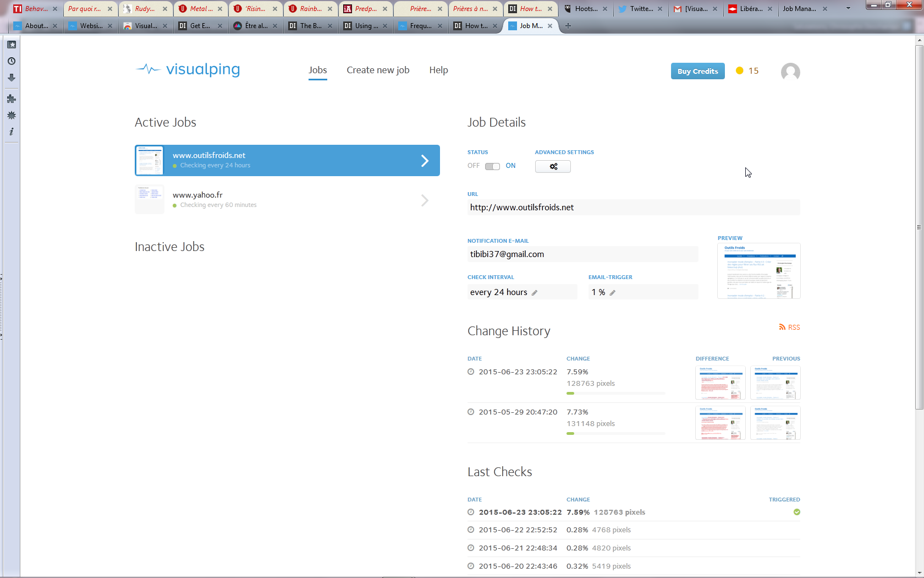Select the www.yahoo.fr active job
The height and width of the screenshot is (578, 924).
[287, 200]
